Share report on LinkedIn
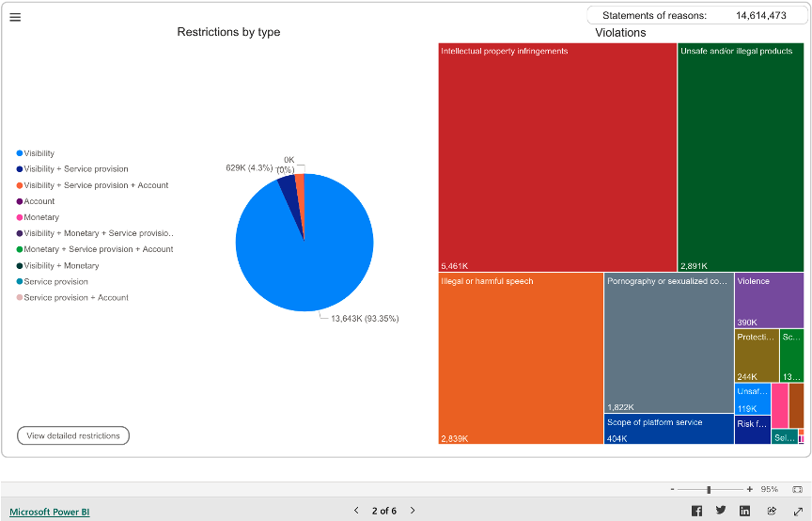This screenshot has width=812, height=521. [x=745, y=511]
